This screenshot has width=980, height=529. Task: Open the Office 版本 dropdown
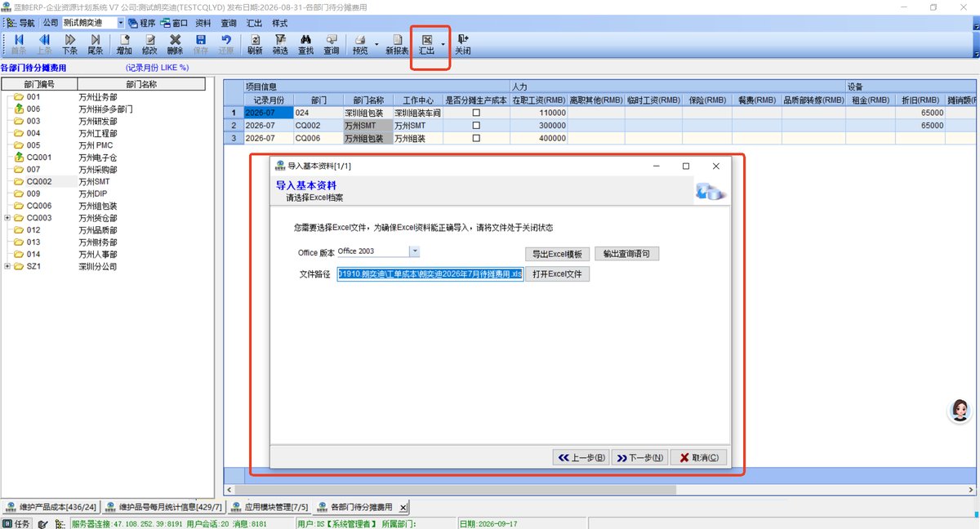pos(415,251)
